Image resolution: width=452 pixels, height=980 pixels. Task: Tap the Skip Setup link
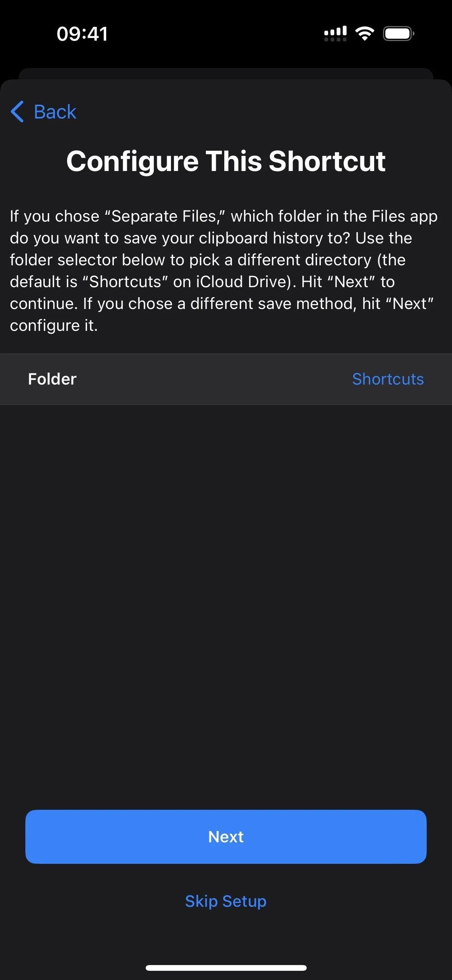click(226, 901)
